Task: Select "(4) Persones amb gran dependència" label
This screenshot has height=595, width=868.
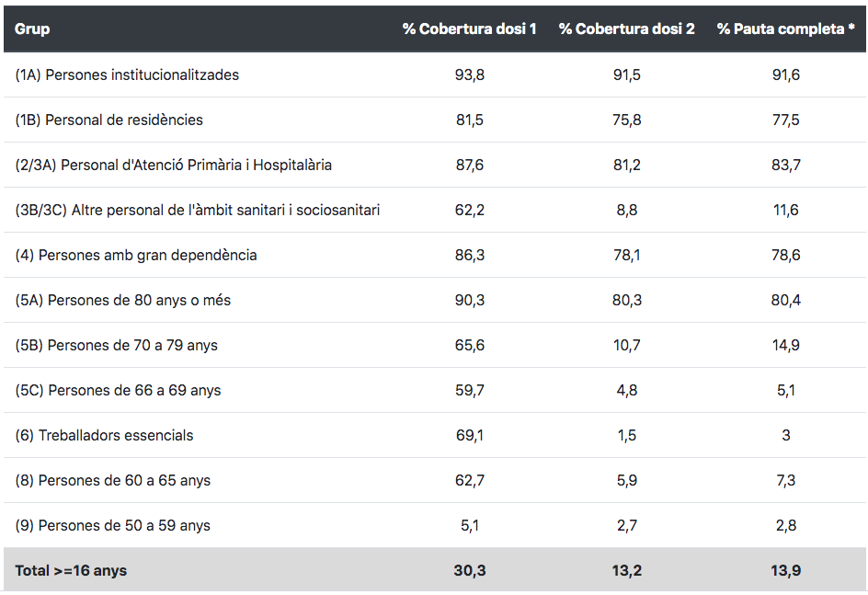Action: click(x=135, y=255)
